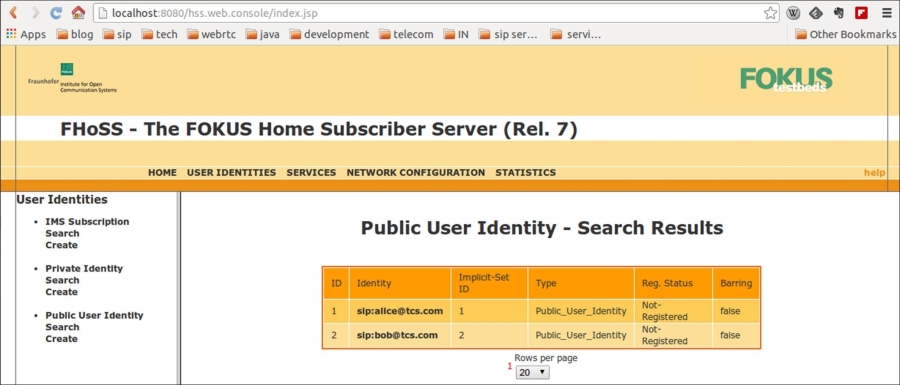Open the SERVICES menu
The image size is (900, 385).
(x=311, y=172)
